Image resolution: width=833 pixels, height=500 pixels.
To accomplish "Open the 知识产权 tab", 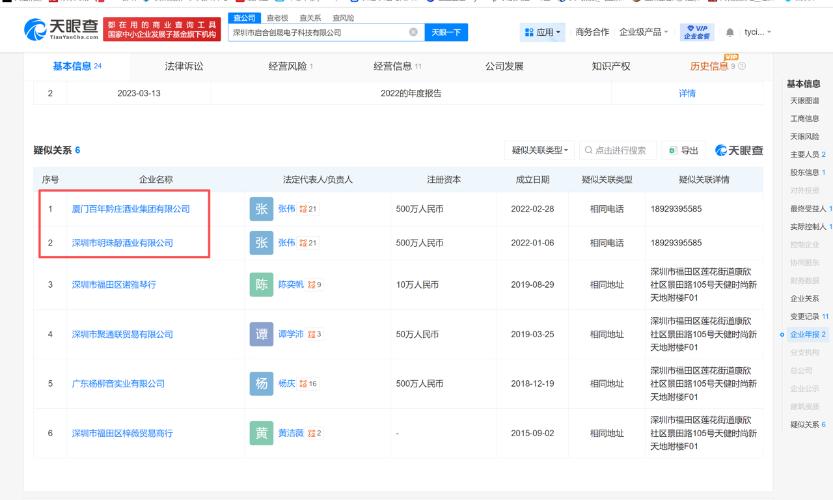I will 611,66.
